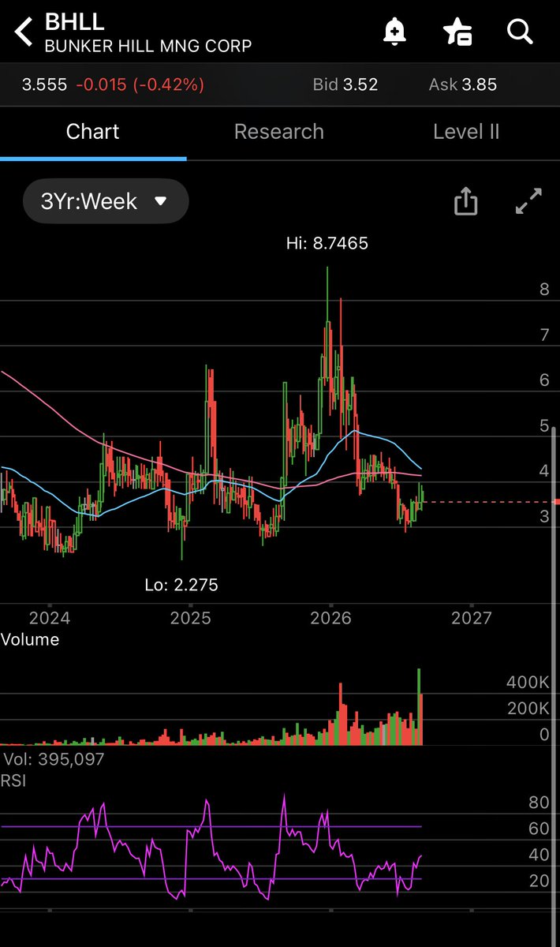Tap the price axis label 8
Image resolution: width=560 pixels, height=947 pixels.
point(544,290)
